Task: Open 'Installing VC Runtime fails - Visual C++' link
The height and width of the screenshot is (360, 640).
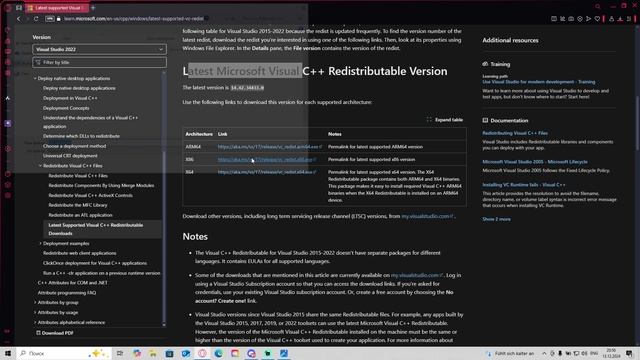Action: [524, 185]
